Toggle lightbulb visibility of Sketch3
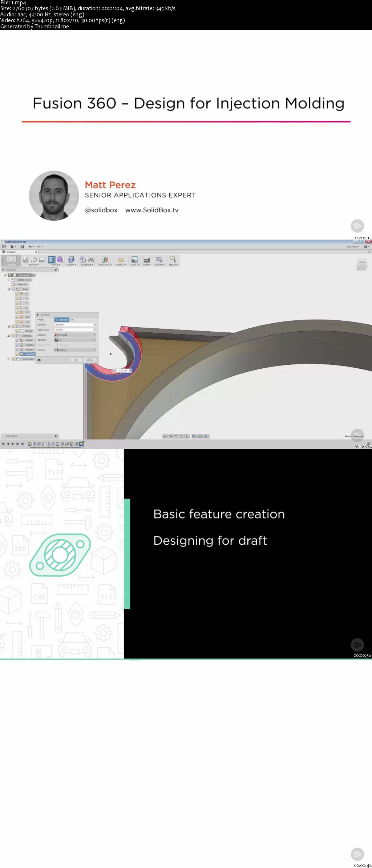 point(17,349)
